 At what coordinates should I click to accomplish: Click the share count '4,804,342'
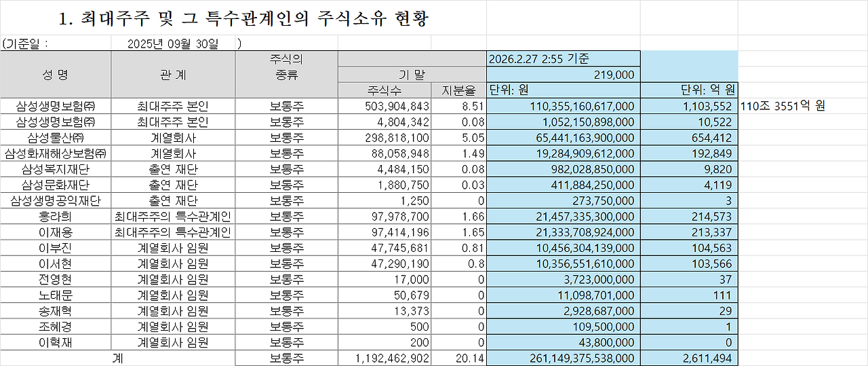384,122
